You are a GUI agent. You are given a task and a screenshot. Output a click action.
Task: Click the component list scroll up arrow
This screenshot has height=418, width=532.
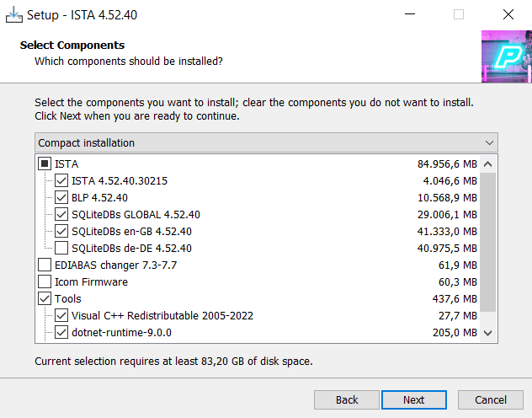(x=488, y=163)
